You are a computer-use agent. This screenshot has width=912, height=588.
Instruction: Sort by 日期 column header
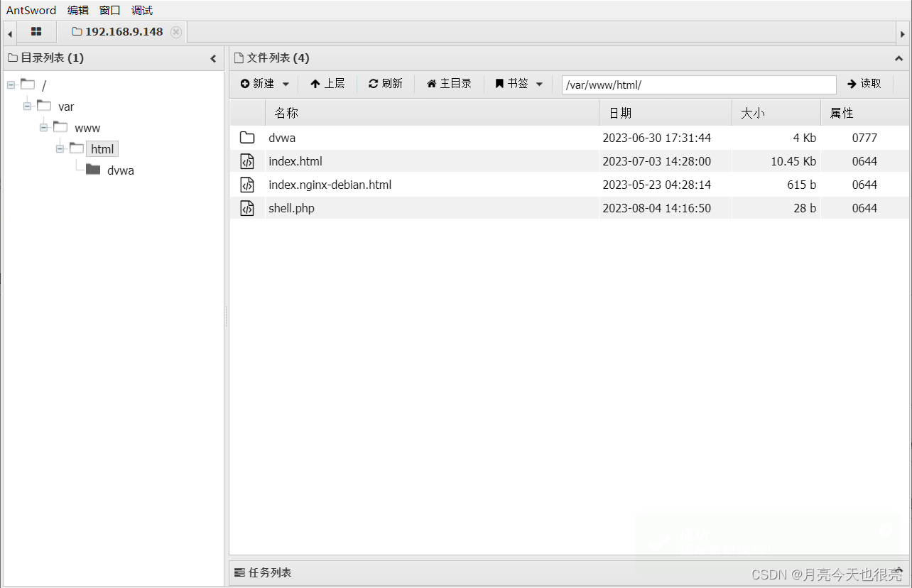pos(666,113)
